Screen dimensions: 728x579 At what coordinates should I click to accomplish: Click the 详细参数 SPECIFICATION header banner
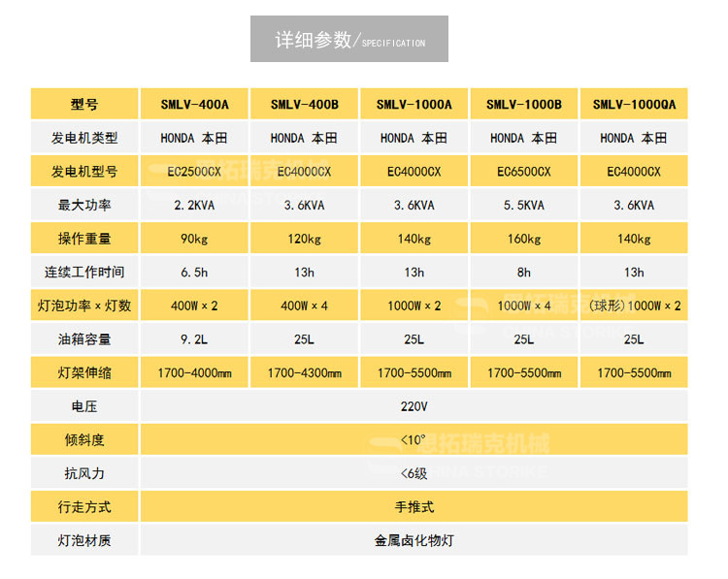coord(349,40)
